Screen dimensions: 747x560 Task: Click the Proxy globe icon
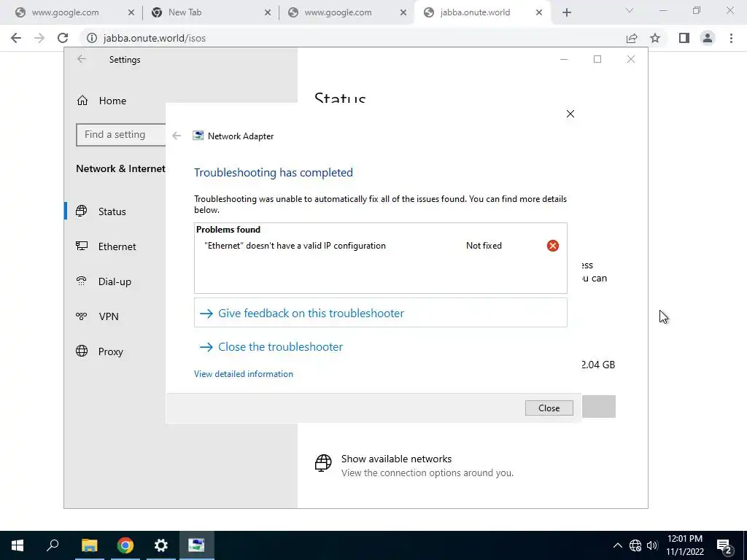point(82,351)
